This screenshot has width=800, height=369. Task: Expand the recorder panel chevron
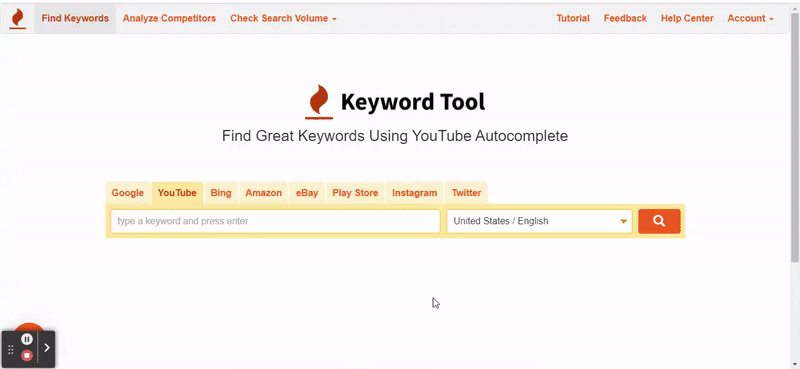pyautogui.click(x=47, y=348)
